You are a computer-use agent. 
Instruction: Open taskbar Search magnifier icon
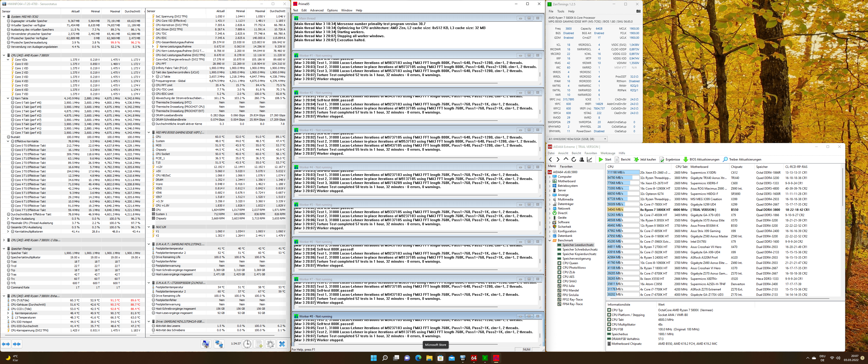[x=385, y=358]
